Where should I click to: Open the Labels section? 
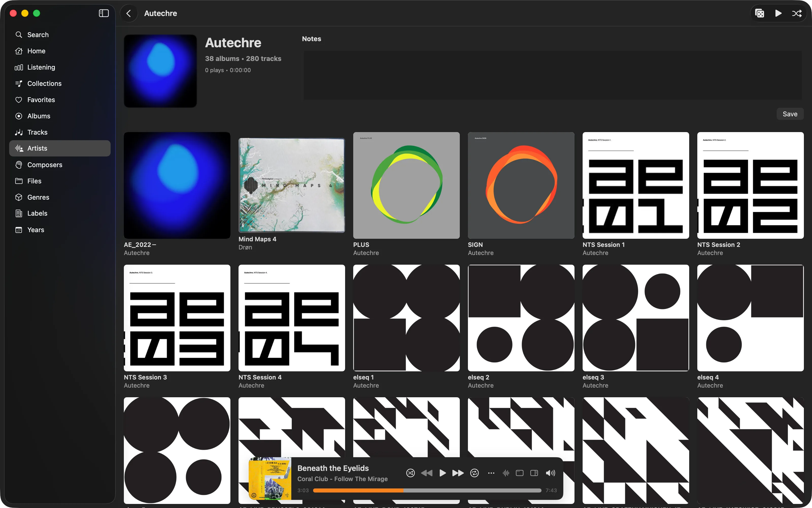click(60, 213)
